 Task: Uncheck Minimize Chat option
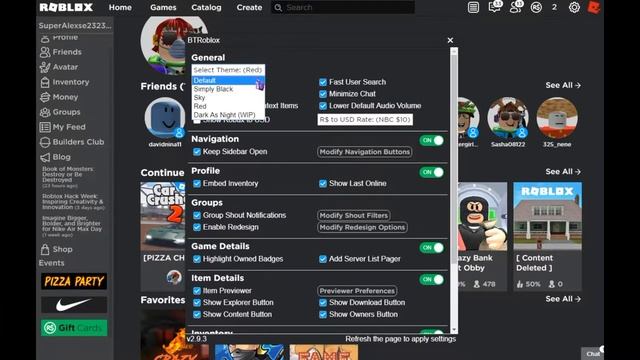point(323,94)
